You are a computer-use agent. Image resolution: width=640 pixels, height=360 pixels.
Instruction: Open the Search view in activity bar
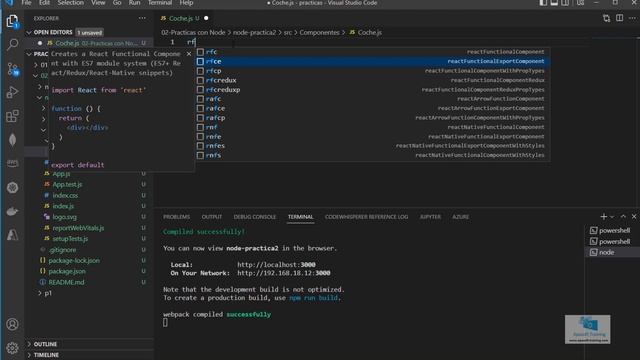pos(12,44)
